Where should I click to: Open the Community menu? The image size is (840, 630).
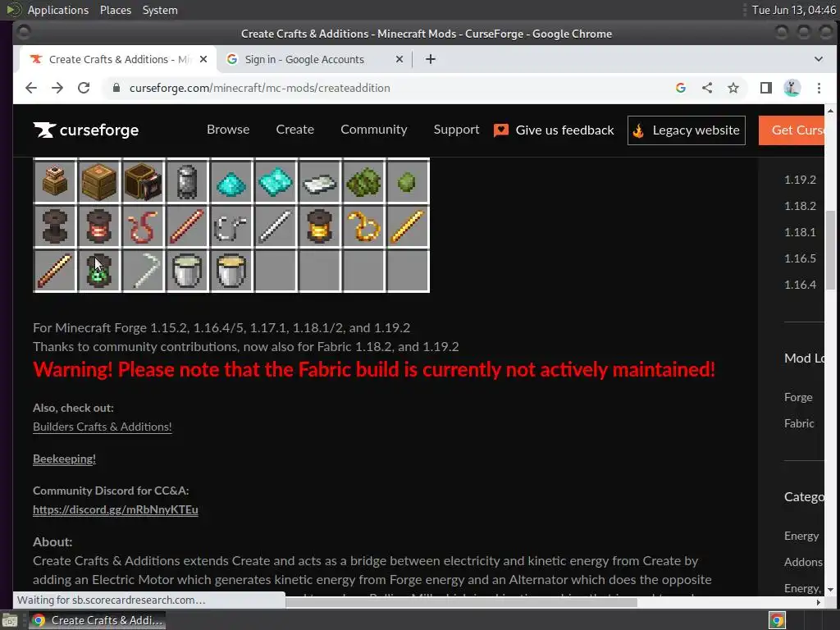click(374, 130)
